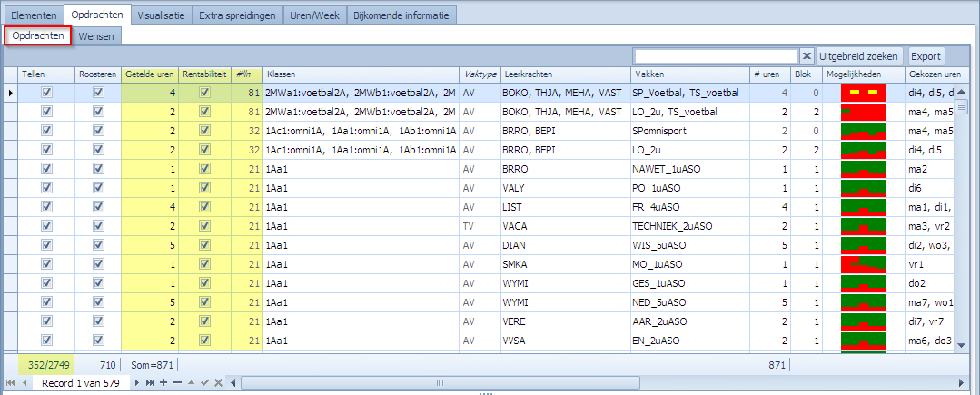Image resolution: width=980 pixels, height=395 pixels.
Task: Select the 'SPomnisport' cell
Action: click(688, 131)
